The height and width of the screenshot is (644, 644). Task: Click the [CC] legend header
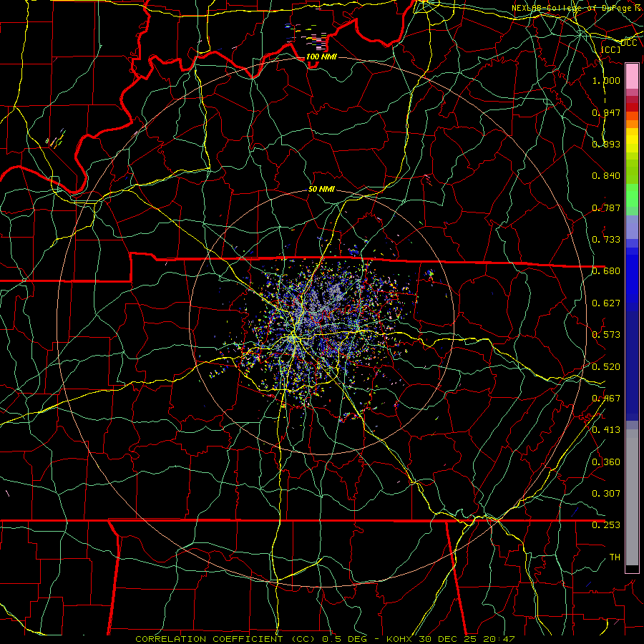click(x=610, y=49)
